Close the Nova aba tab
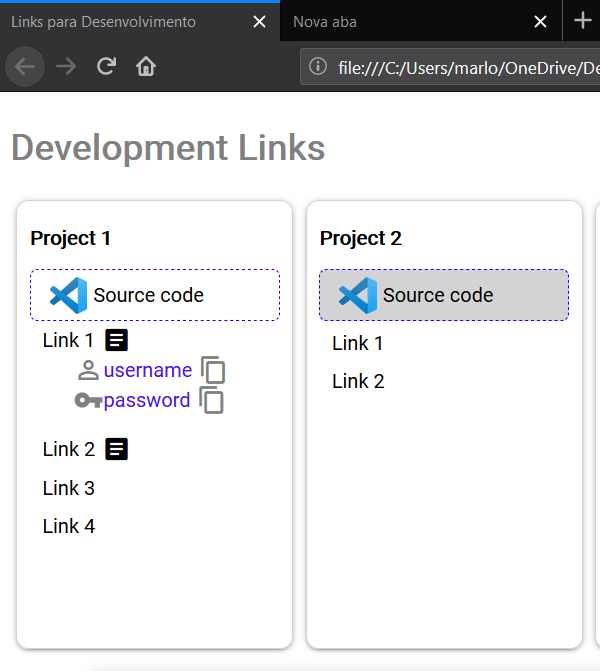This screenshot has height=671, width=600. (541, 21)
